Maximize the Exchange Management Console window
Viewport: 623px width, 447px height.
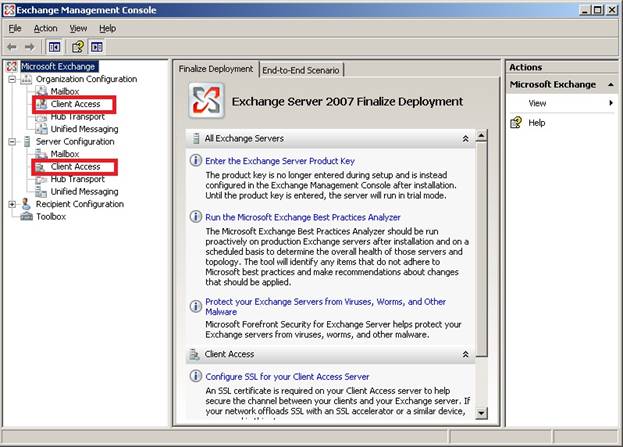[x=598, y=10]
